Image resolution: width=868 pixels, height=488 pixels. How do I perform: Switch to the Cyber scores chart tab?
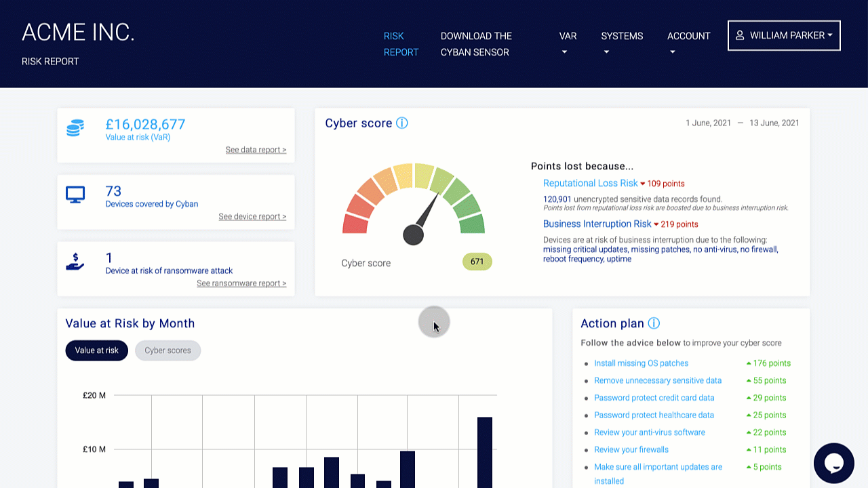pyautogui.click(x=167, y=350)
